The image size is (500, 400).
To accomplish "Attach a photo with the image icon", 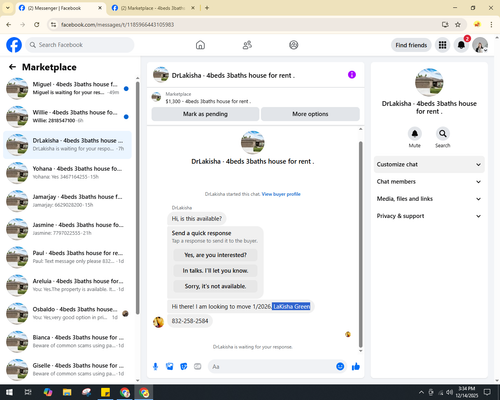I will tap(170, 367).
